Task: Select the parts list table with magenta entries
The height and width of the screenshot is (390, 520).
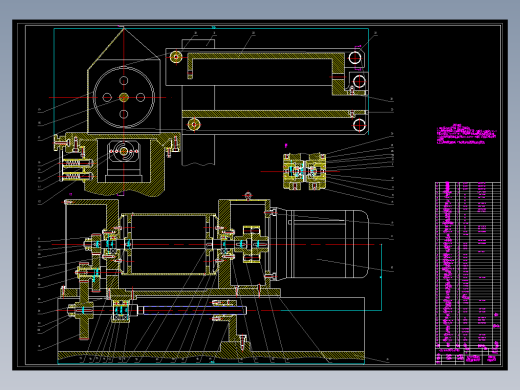Action: (468, 265)
